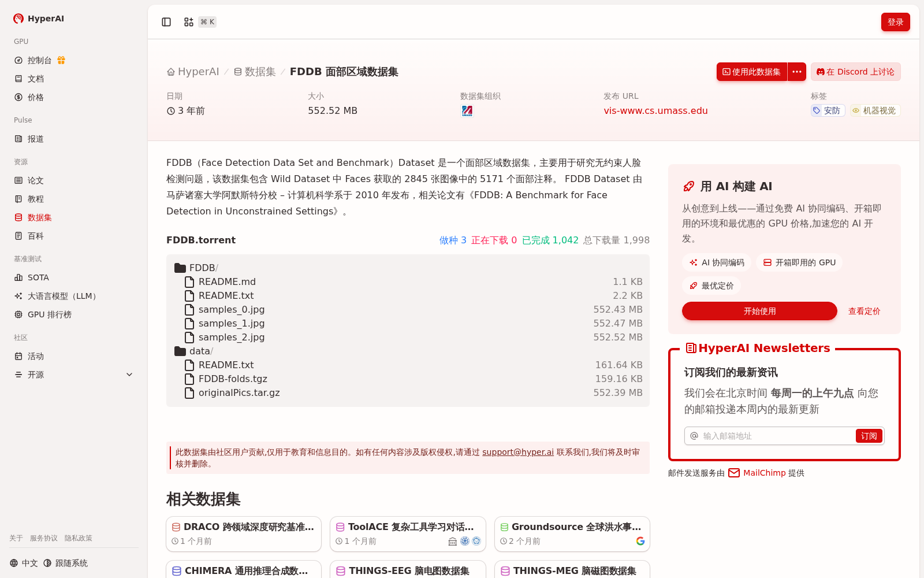Open Groundsource 全球洪水事 dataset card
924x578 pixels.
(572, 534)
